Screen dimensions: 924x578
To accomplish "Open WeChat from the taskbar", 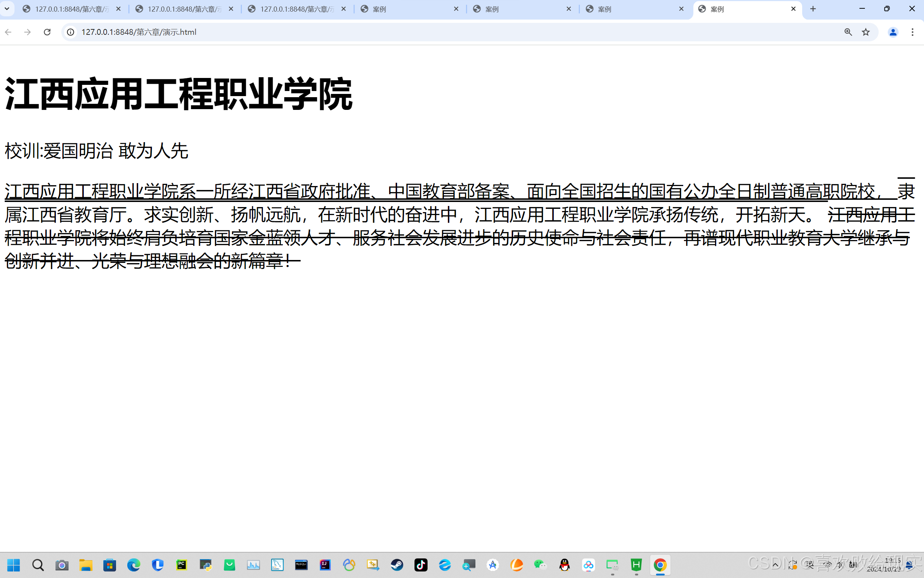I will click(x=541, y=565).
